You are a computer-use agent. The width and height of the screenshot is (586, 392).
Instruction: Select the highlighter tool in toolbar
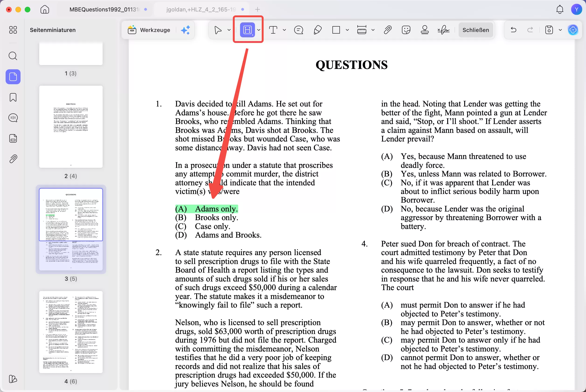tap(247, 30)
